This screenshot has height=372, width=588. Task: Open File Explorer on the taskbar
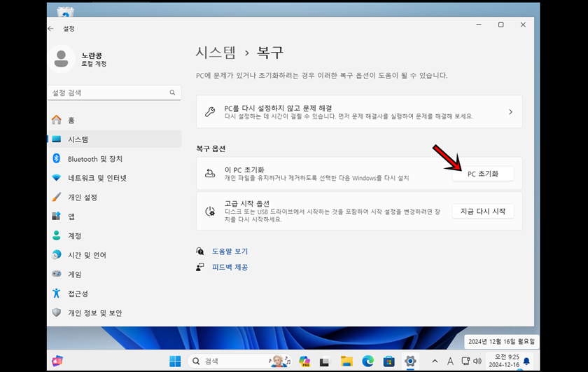point(346,361)
